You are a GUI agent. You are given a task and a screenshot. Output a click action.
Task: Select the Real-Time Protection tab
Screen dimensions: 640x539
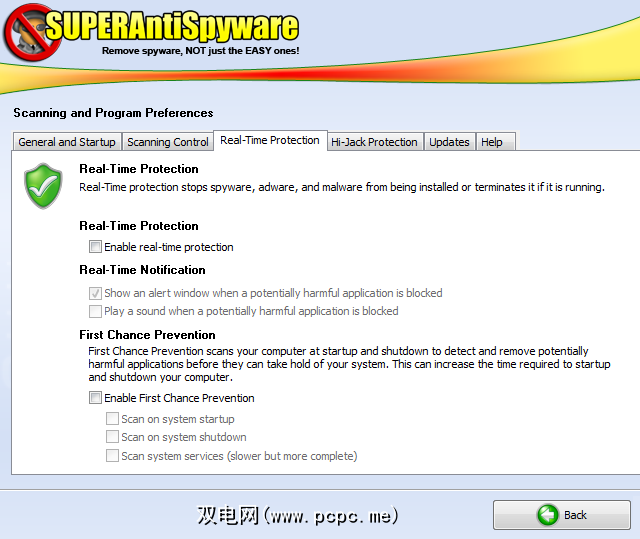coord(270,140)
